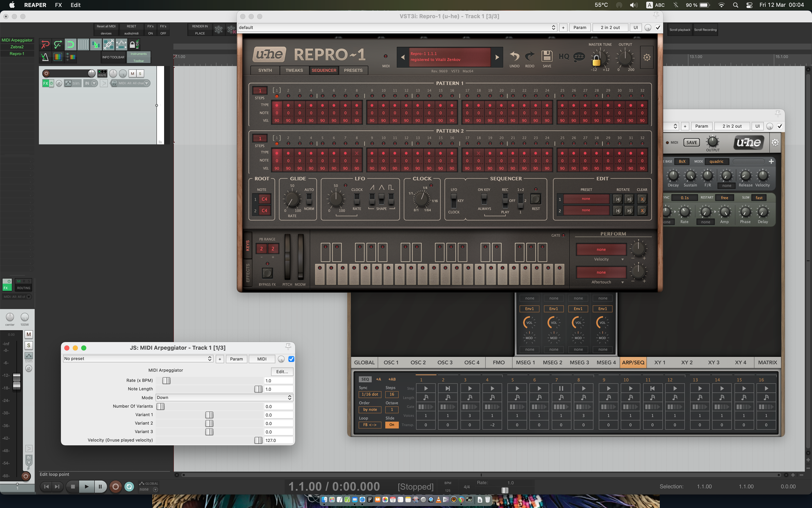Adjust arpeggiator Rate (x BPM) slider handle

pos(166,381)
